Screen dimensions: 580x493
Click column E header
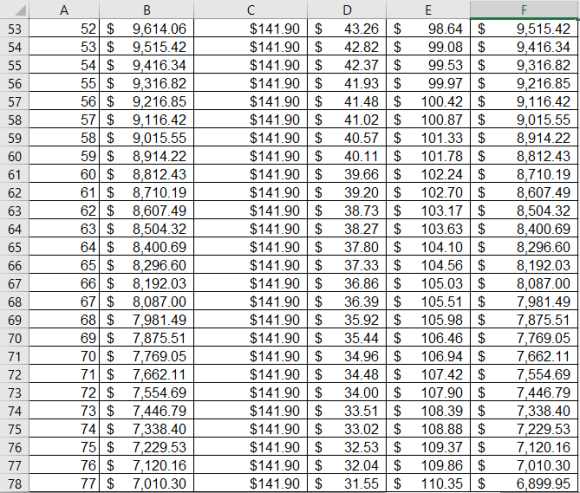tap(428, 10)
